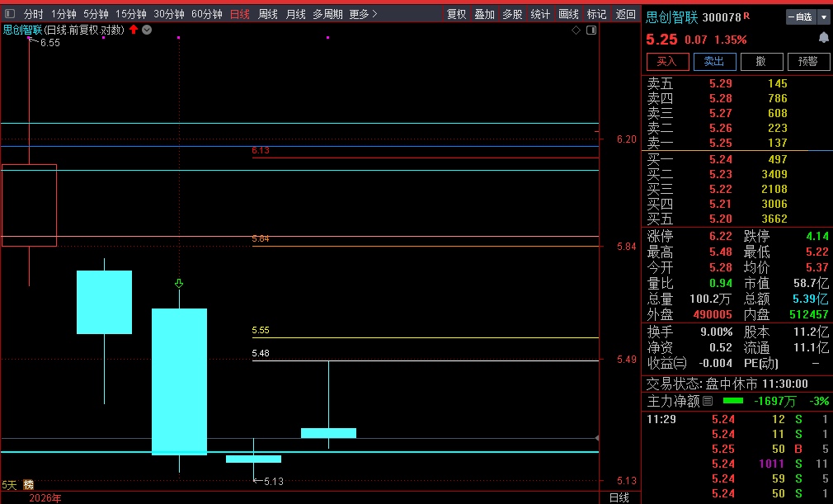The width and height of the screenshot is (833, 504).
Task: Click the 换手 9.00% value
Action: click(716, 332)
